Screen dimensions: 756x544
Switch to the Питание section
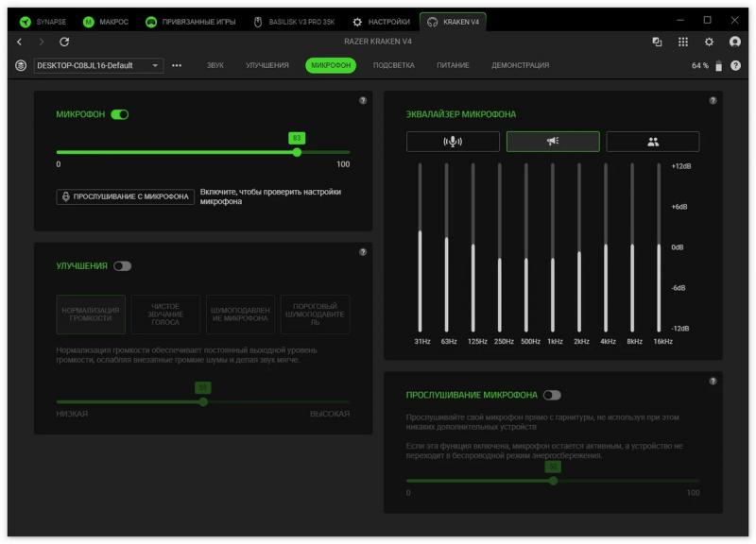click(x=453, y=65)
